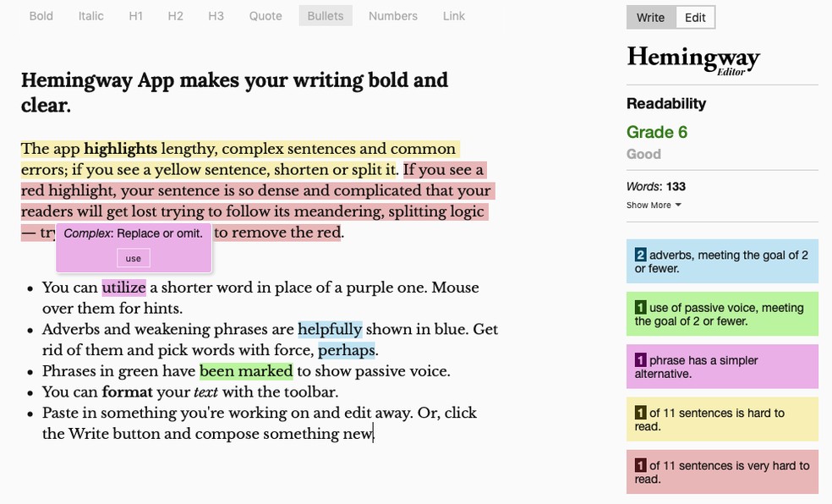Click the '2' adverb count badge
The image size is (832, 504).
click(x=640, y=255)
